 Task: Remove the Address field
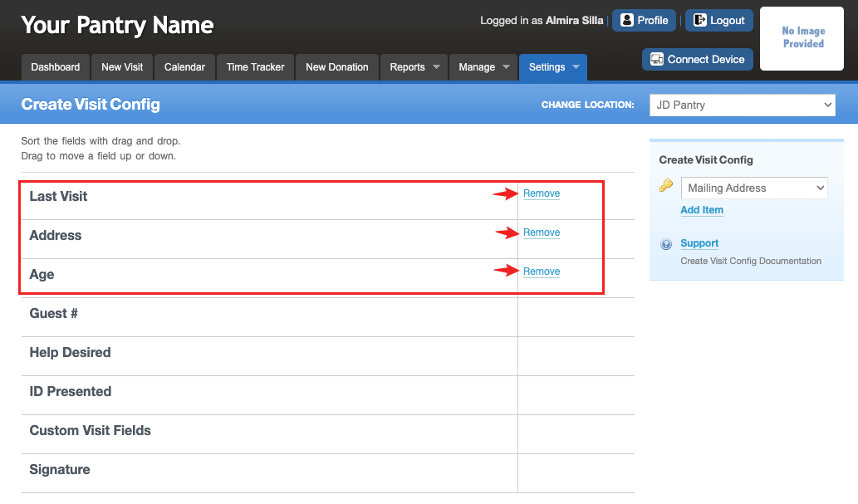[x=542, y=232]
